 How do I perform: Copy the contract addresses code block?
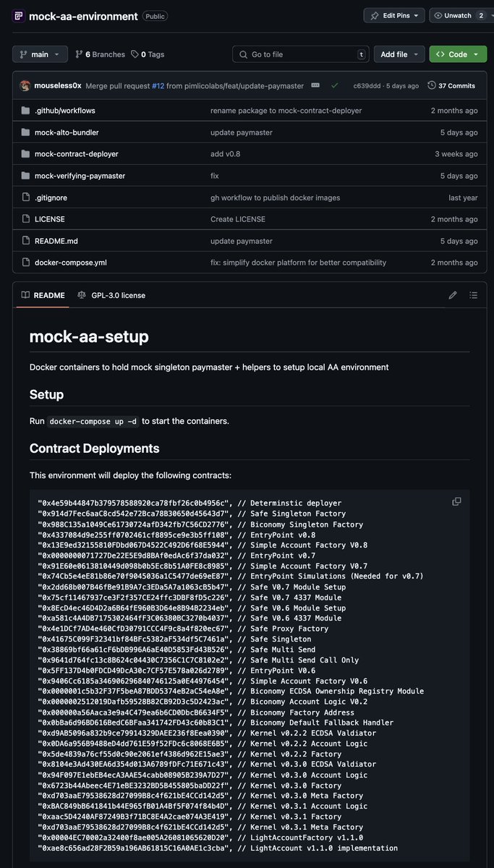(456, 501)
